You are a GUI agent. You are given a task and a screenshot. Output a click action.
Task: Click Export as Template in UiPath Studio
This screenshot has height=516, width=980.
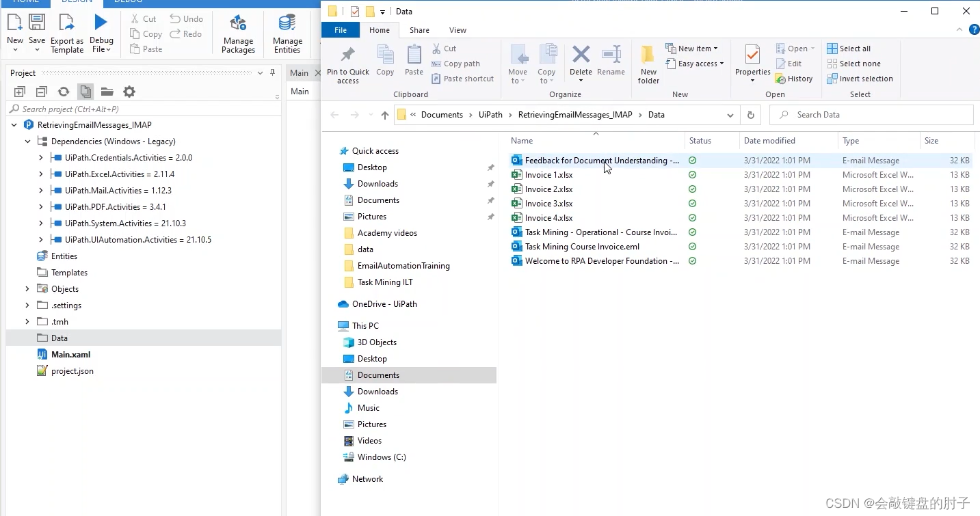67,33
